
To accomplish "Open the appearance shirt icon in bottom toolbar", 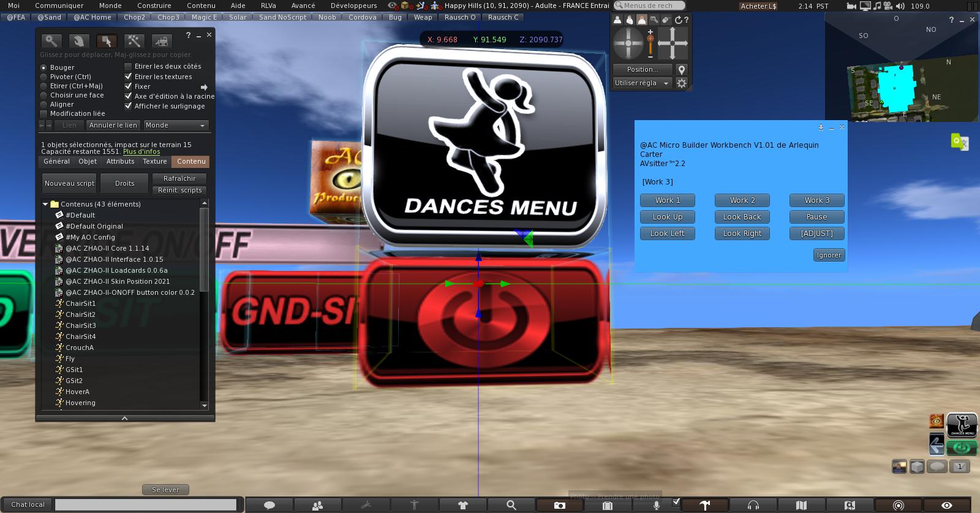I will [x=462, y=505].
